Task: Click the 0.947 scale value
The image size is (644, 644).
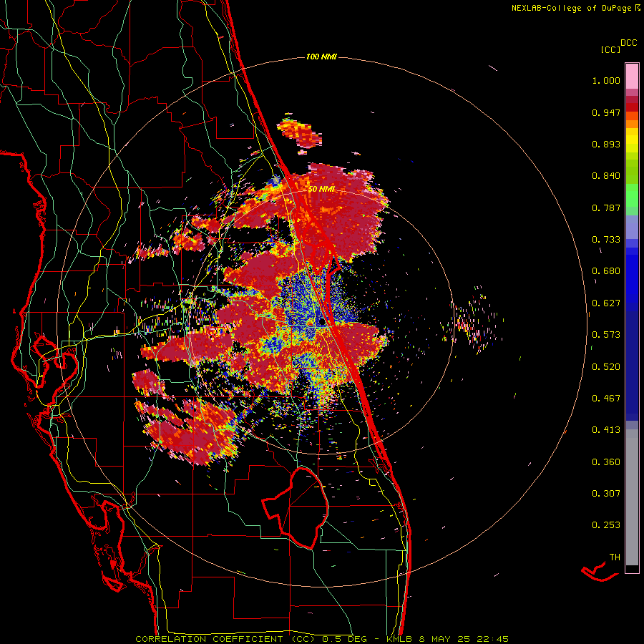Action: (606, 112)
